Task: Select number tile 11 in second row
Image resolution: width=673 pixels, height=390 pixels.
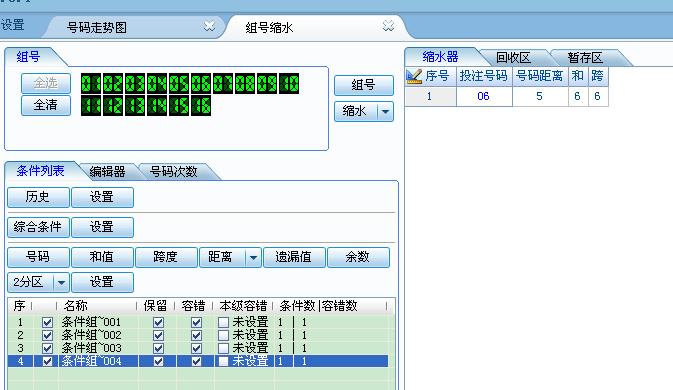Action: point(91,106)
